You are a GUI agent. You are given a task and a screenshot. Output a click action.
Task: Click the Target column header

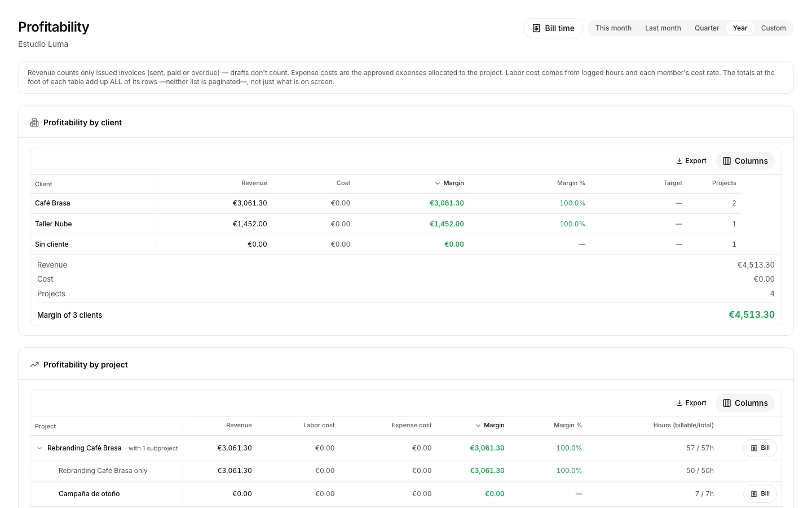click(x=673, y=183)
